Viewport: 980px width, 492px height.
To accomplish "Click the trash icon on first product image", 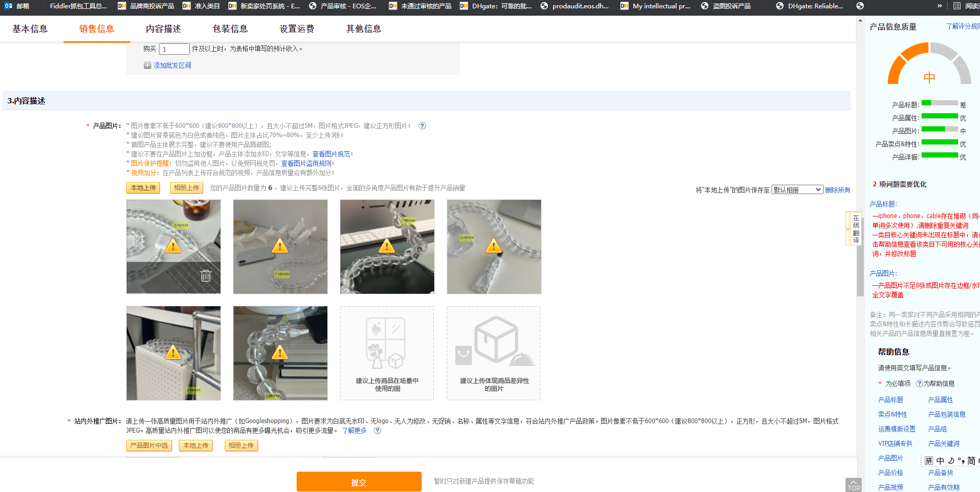I will pyautogui.click(x=206, y=275).
